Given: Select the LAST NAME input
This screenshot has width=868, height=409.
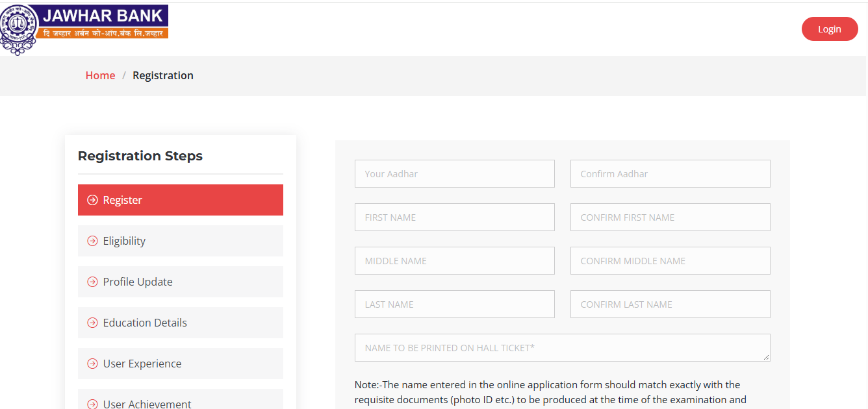Looking at the screenshot, I should click(x=455, y=304).
